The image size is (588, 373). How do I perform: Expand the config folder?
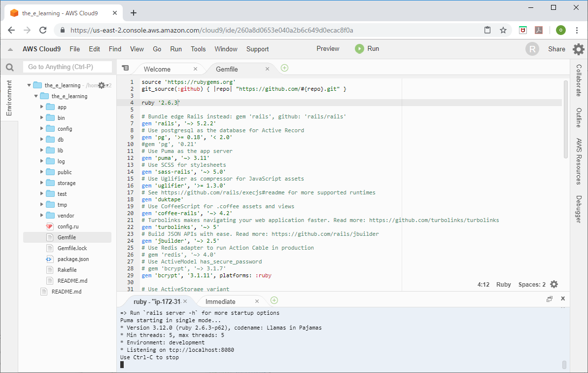pos(41,129)
